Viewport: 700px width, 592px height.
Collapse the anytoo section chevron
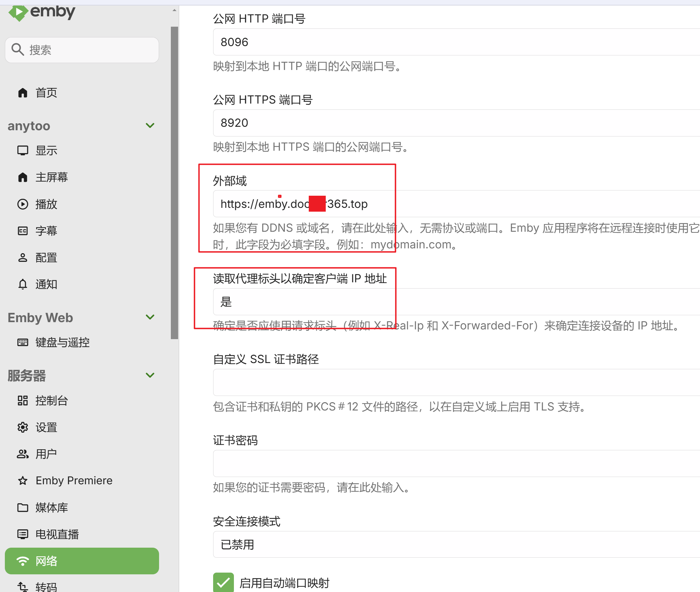(x=150, y=125)
